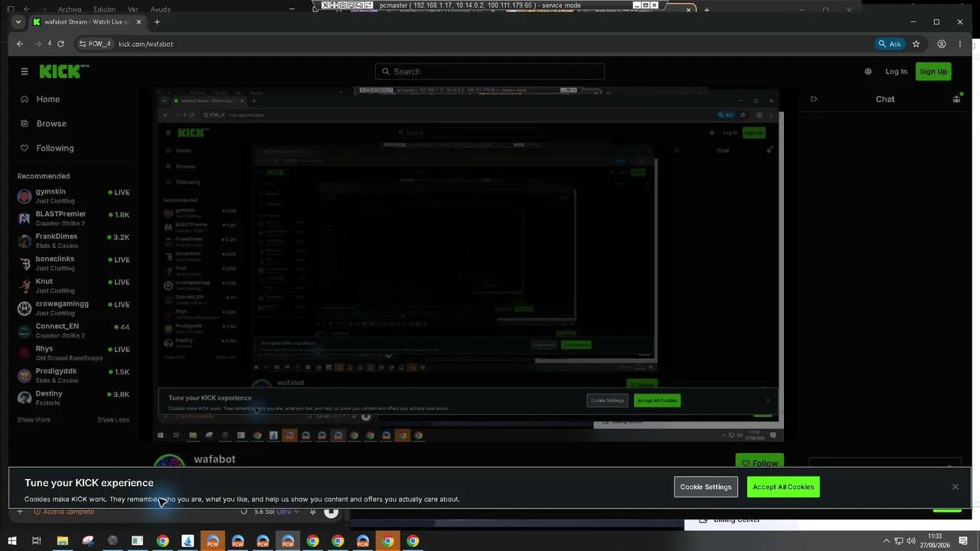Viewport: 980px width, 551px height.
Task: Click "Old School RuneScape" under Rhys
Action: (69, 358)
